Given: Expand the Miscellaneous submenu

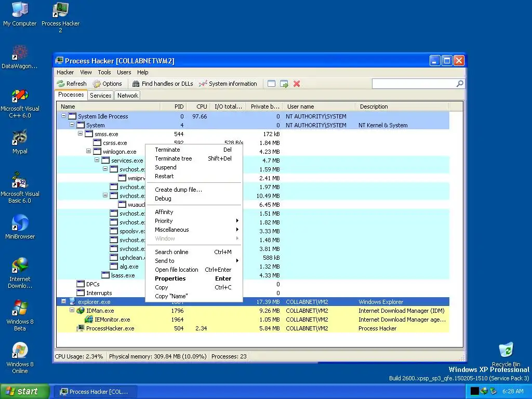Looking at the screenshot, I should pos(194,230).
